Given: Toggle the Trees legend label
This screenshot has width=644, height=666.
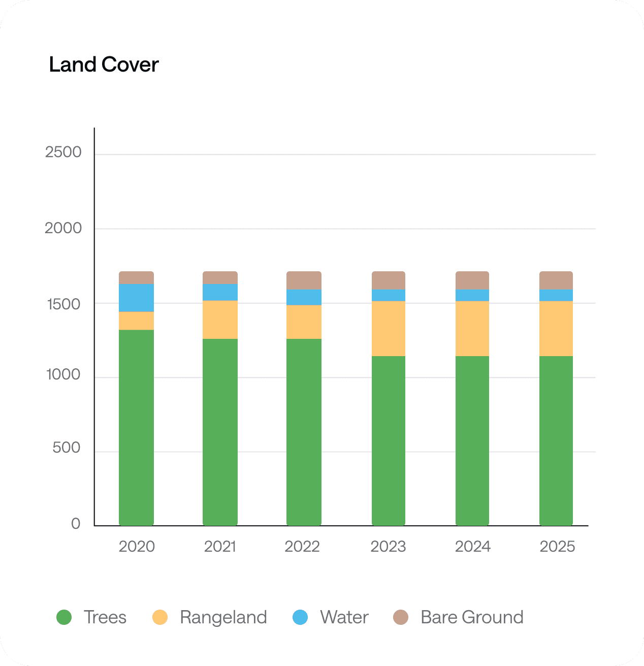Looking at the screenshot, I should click(x=105, y=617).
